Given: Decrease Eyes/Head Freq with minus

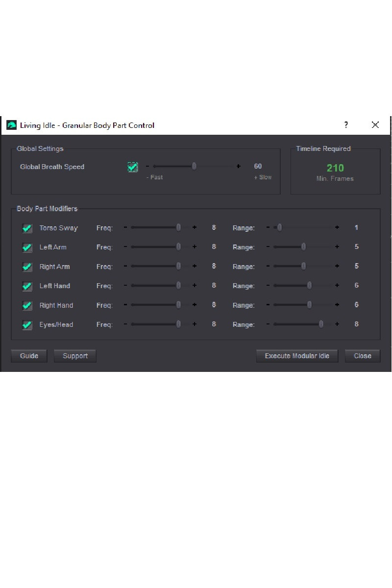Looking at the screenshot, I should point(125,324).
